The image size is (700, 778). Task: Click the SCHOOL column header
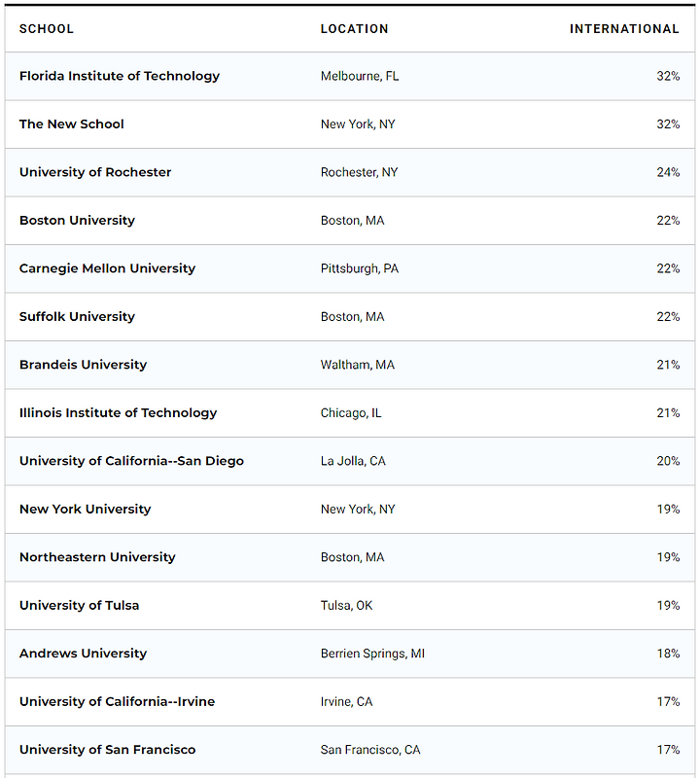coord(47,29)
